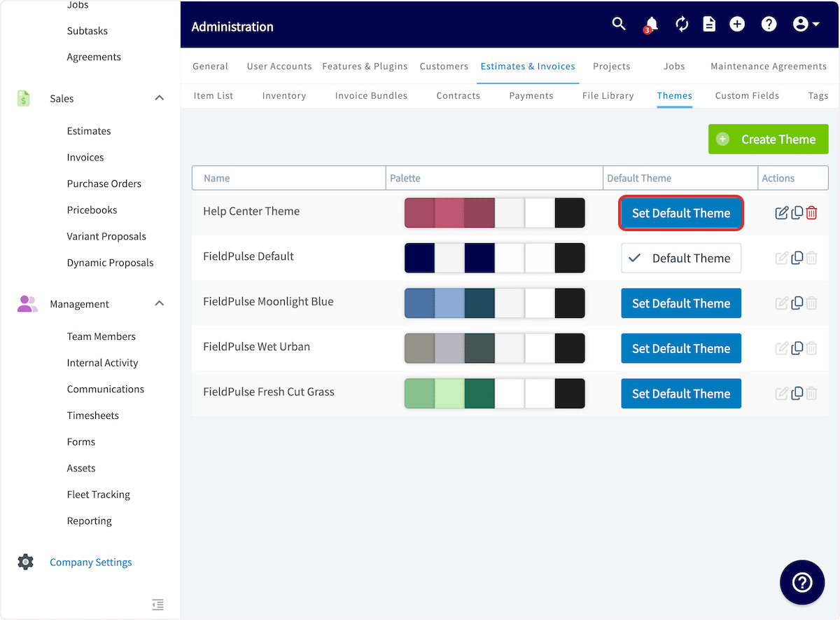Image resolution: width=840 pixels, height=620 pixels.
Task: Open the Custom Fields subtab
Action: 747,95
